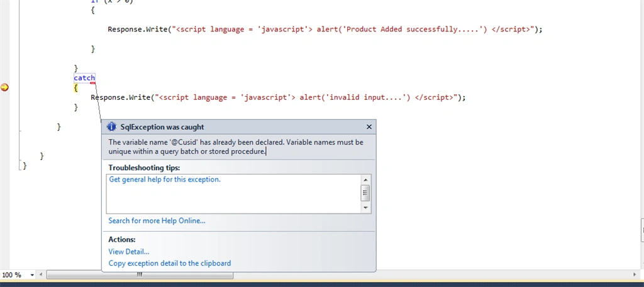644x287 pixels.
Task: Click the editor horizontal scrollbar right arrow
Action: pyautogui.click(x=635, y=274)
